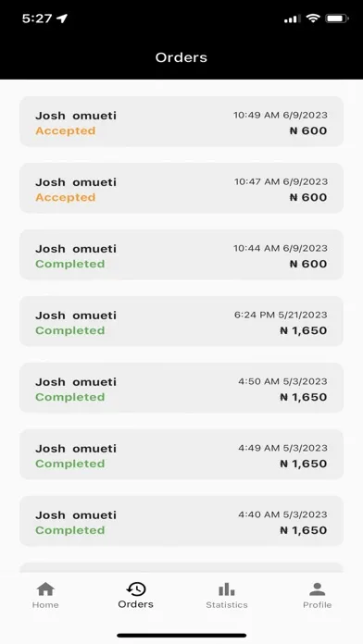The image size is (363, 644).
Task: Tap the battery indicator icon
Action: [337, 19]
